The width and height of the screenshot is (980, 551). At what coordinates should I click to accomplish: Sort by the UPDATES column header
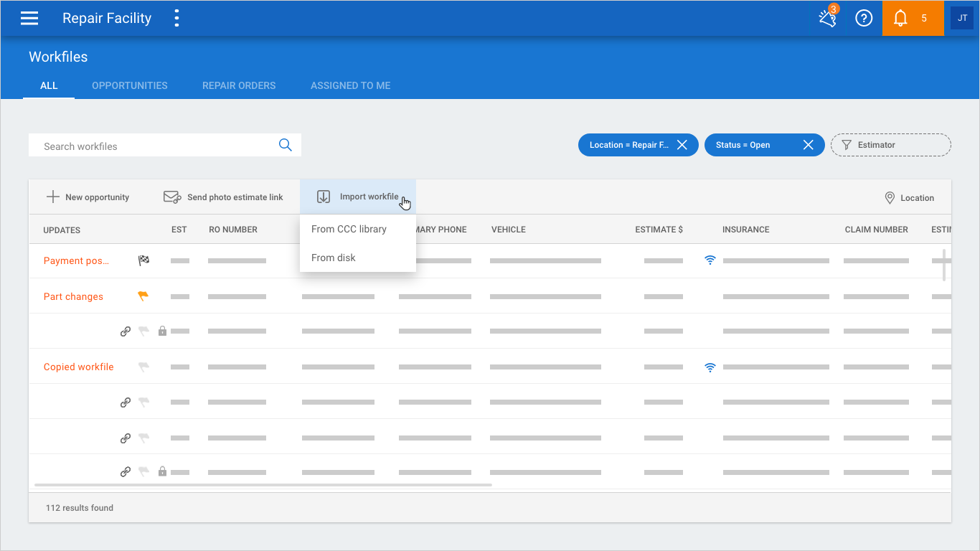click(x=62, y=230)
